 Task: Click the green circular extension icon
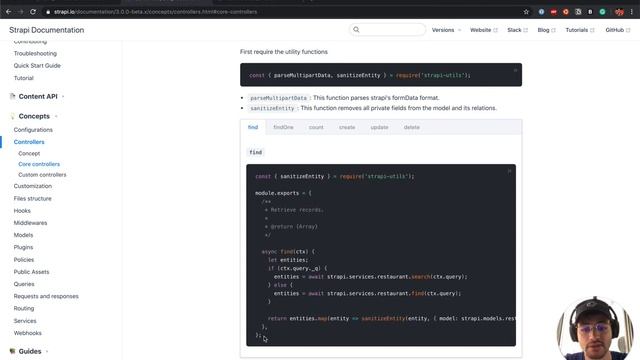tap(602, 12)
